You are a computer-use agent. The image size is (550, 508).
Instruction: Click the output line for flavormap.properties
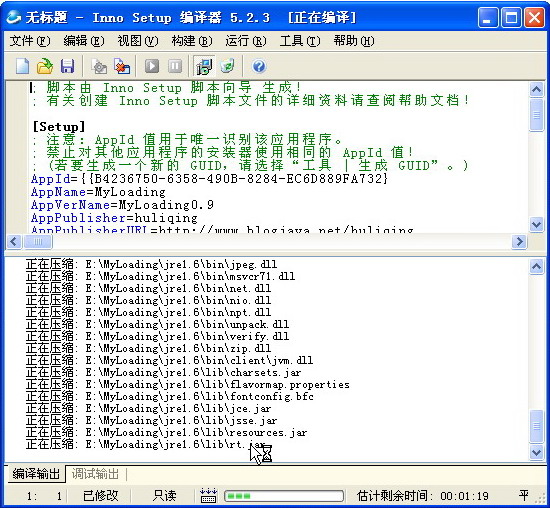tap(188, 384)
